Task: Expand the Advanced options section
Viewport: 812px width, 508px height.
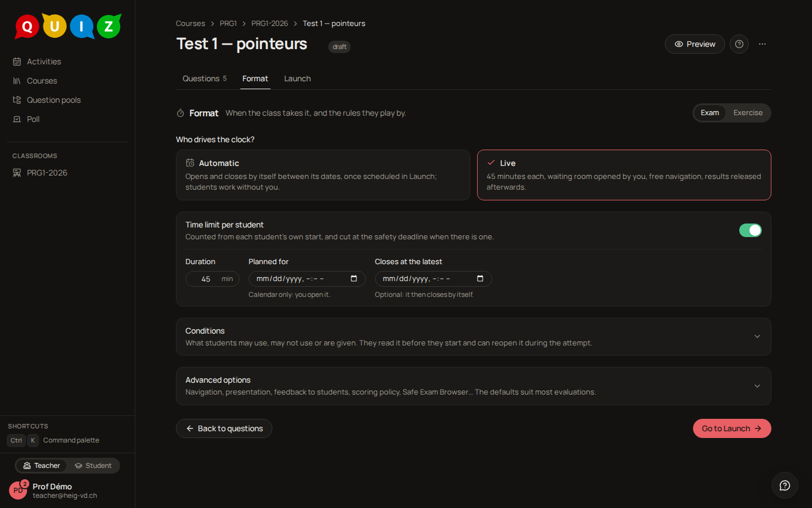Action: pyautogui.click(x=474, y=386)
